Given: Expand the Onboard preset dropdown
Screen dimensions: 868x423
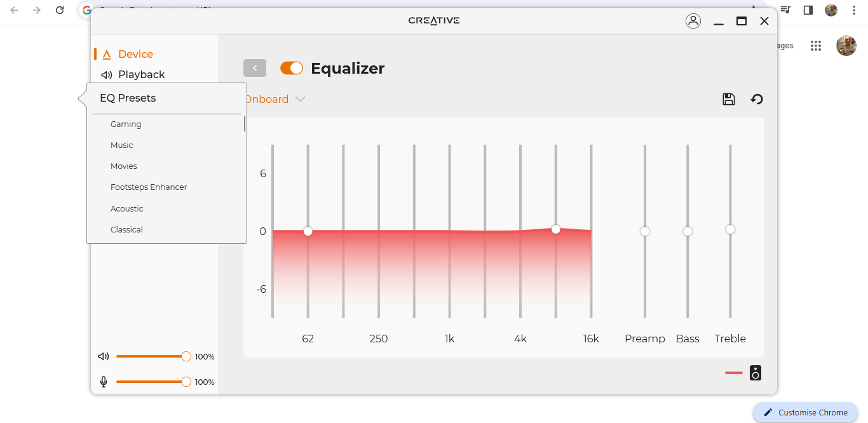Looking at the screenshot, I should 300,99.
